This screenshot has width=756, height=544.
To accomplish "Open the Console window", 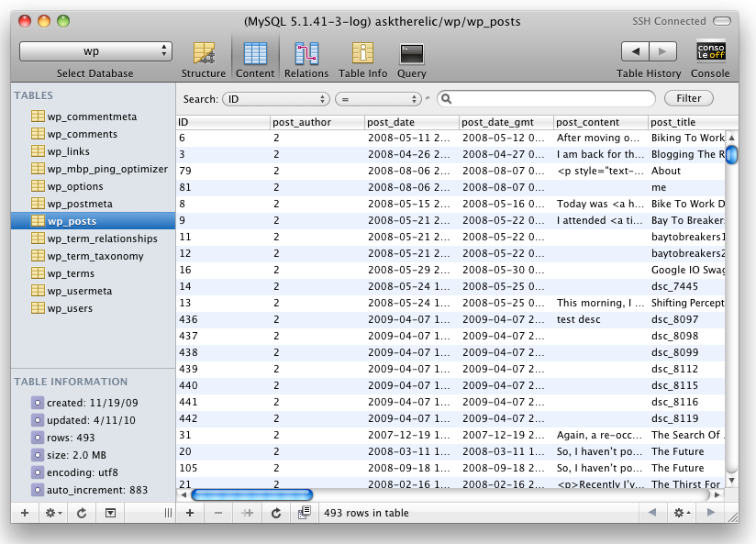I will [710, 59].
